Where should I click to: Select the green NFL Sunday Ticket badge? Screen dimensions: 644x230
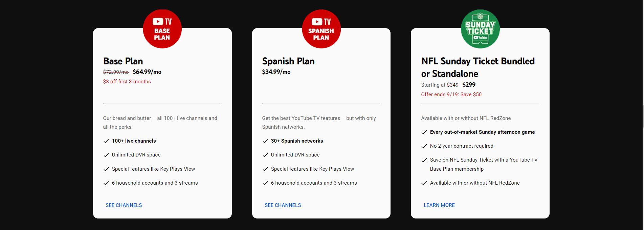click(x=480, y=29)
